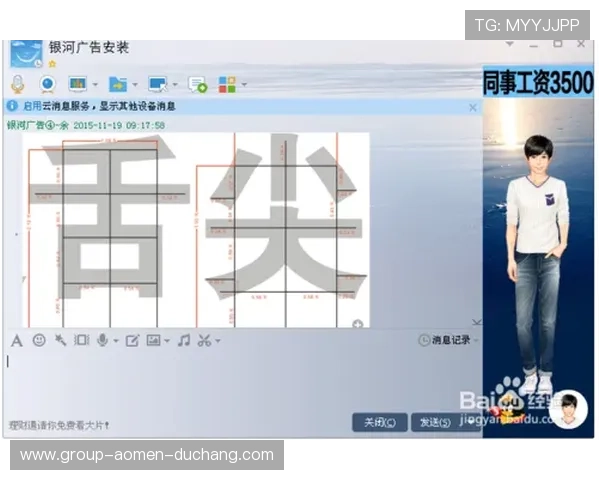Image resolution: width=600 pixels, height=480 pixels.
Task: Open the send options arrow beside 发送
Action: [470, 423]
